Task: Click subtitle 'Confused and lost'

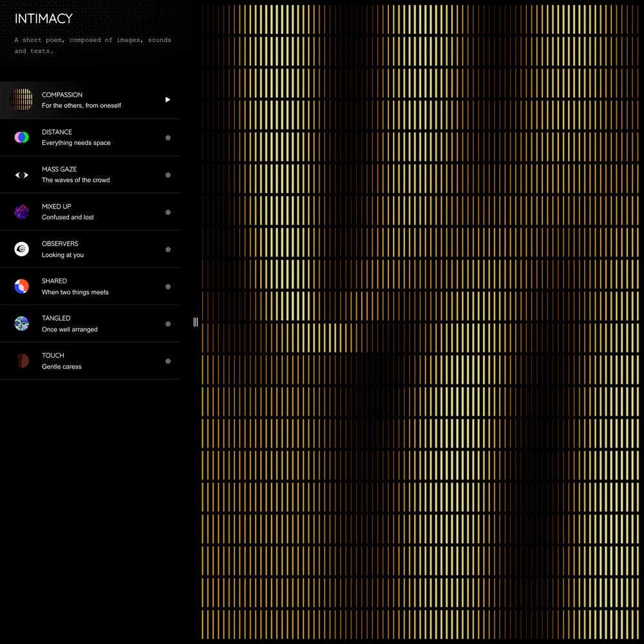Action: pyautogui.click(x=68, y=217)
